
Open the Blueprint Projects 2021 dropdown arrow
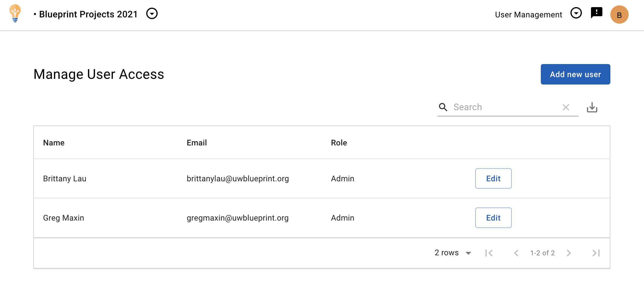[152, 14]
